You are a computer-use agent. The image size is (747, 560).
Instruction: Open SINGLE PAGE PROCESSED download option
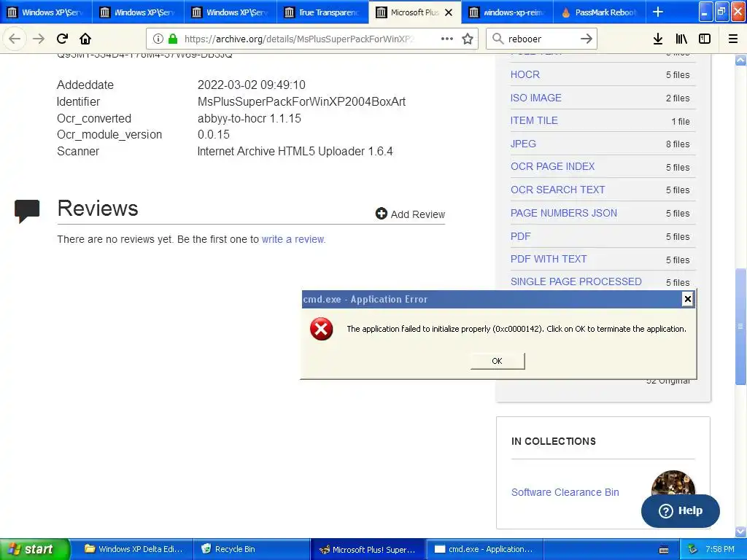click(576, 281)
